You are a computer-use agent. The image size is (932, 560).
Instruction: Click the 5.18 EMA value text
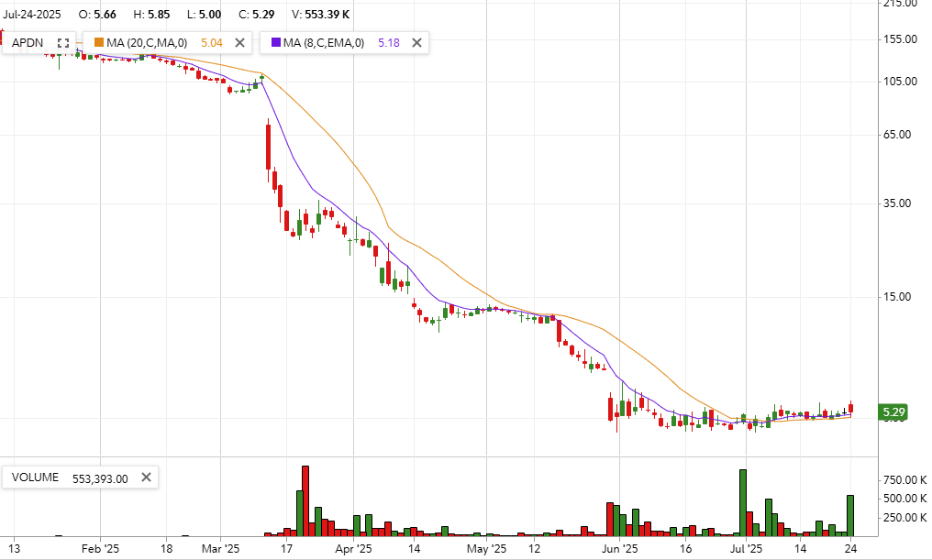coord(389,43)
